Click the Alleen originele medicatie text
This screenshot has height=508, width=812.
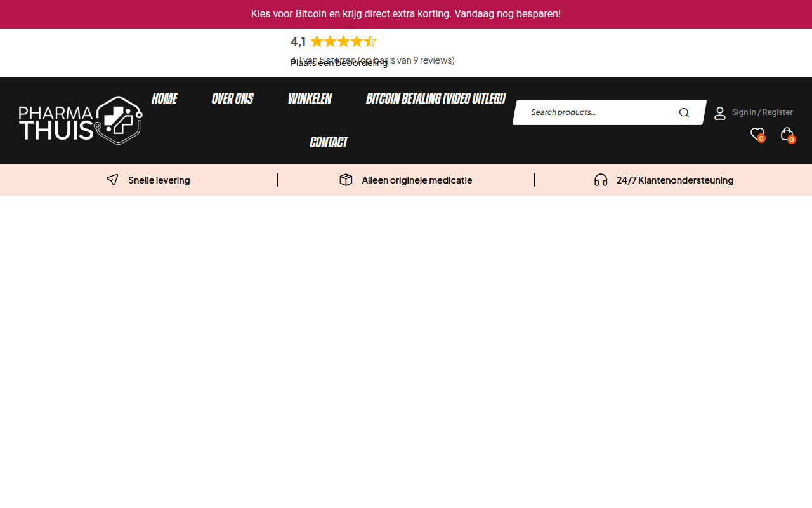pos(417,180)
